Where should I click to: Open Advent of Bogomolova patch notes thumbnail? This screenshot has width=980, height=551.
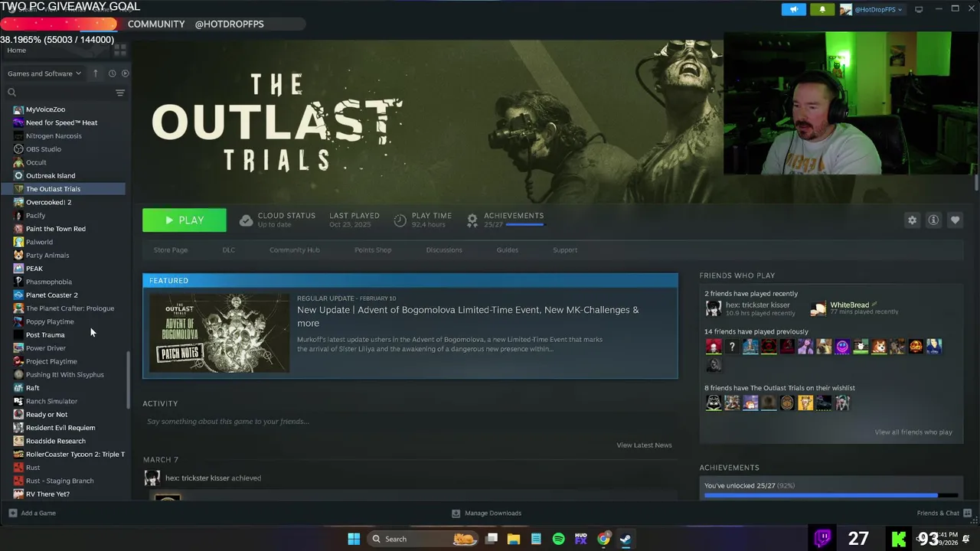pos(219,333)
